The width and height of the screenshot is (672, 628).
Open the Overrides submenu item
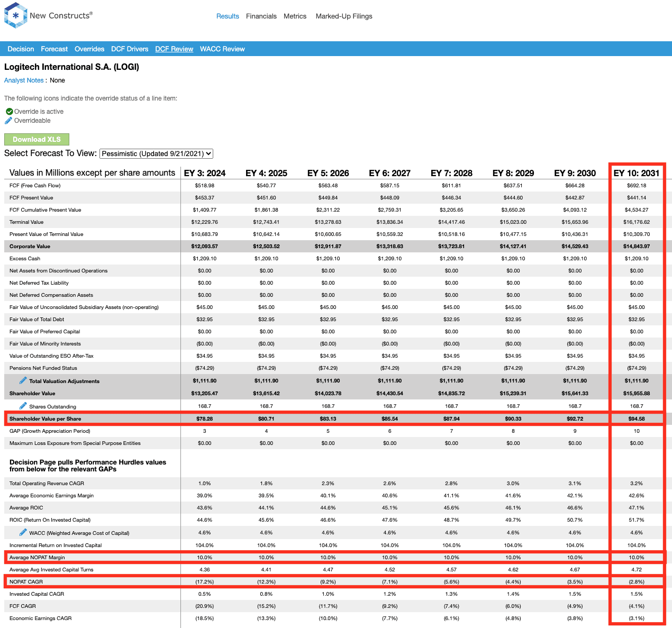(89, 49)
